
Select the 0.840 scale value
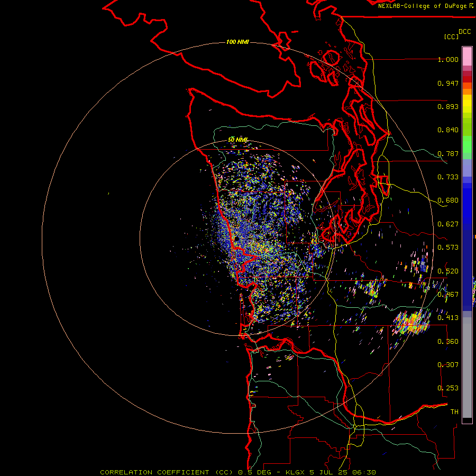point(448,130)
